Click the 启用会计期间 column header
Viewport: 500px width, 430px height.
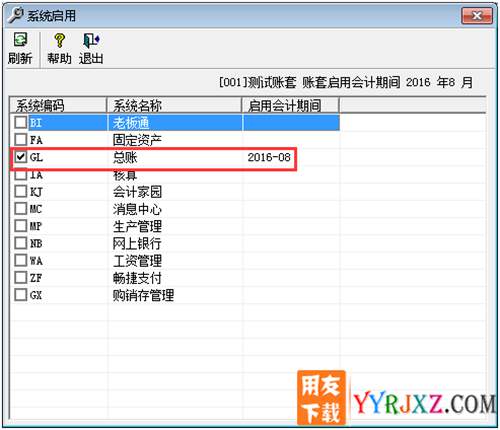[x=290, y=105]
